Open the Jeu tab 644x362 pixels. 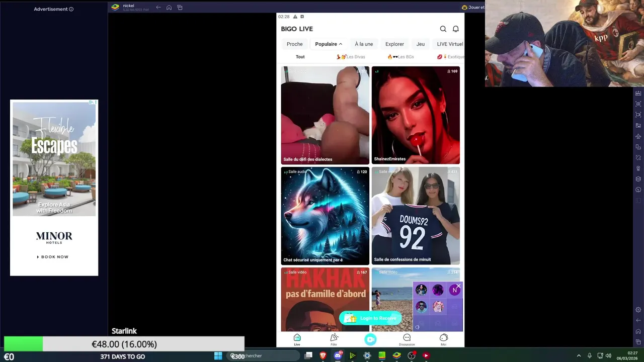(421, 44)
